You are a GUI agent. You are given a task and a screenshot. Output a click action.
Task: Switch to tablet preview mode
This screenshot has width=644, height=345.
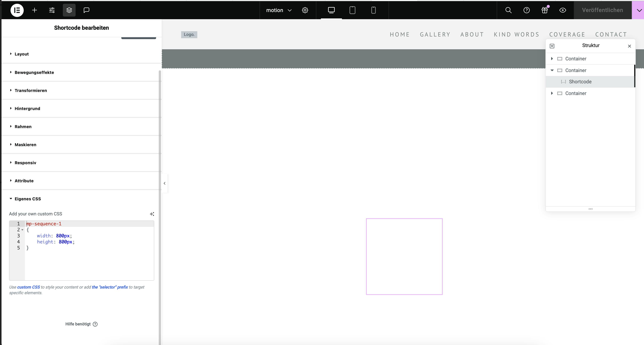352,10
